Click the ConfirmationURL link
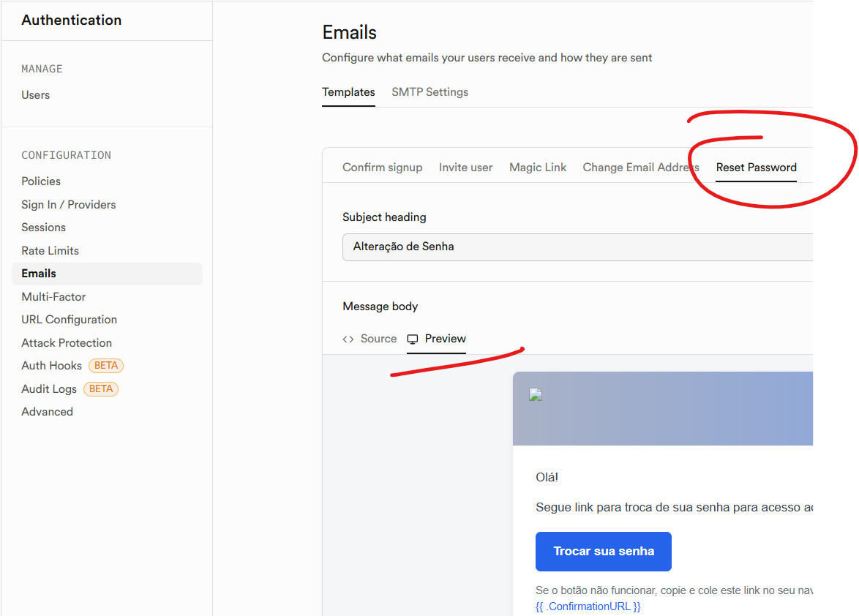This screenshot has width=859, height=616. pyautogui.click(x=588, y=606)
